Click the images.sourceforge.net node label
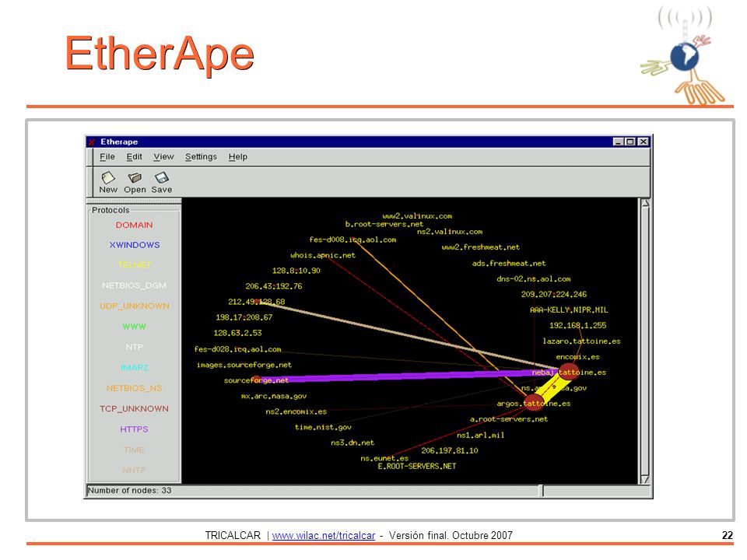 pyautogui.click(x=244, y=365)
